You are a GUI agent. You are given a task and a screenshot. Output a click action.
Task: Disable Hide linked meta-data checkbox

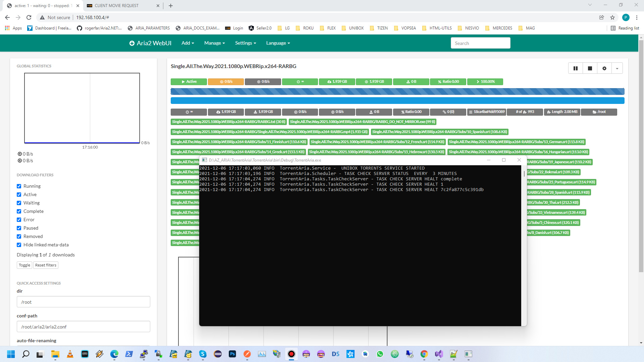[19, 245]
